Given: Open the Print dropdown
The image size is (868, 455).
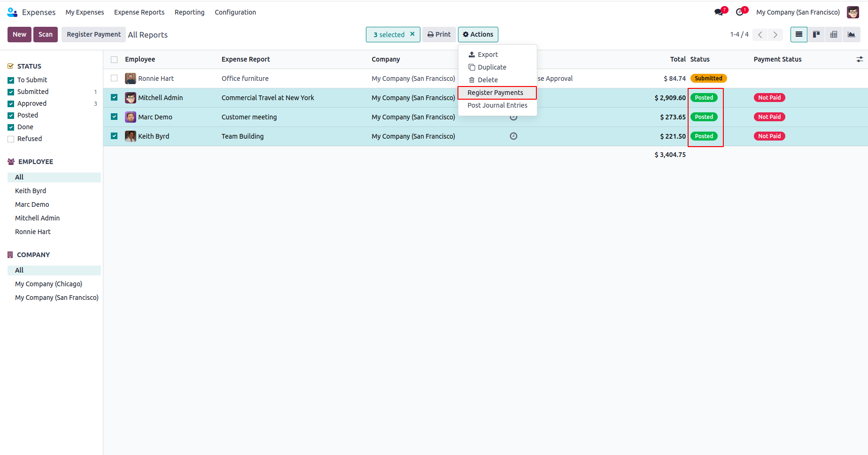Looking at the screenshot, I should coord(439,34).
